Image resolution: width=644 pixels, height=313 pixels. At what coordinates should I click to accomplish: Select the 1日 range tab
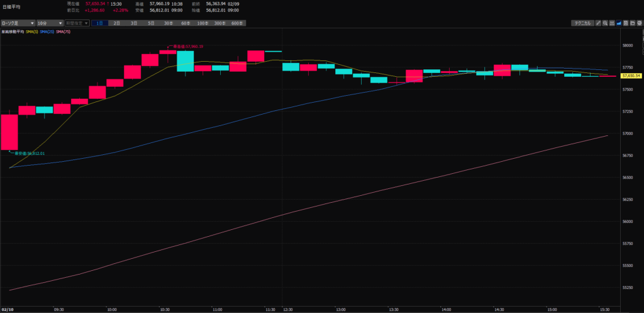coord(100,23)
